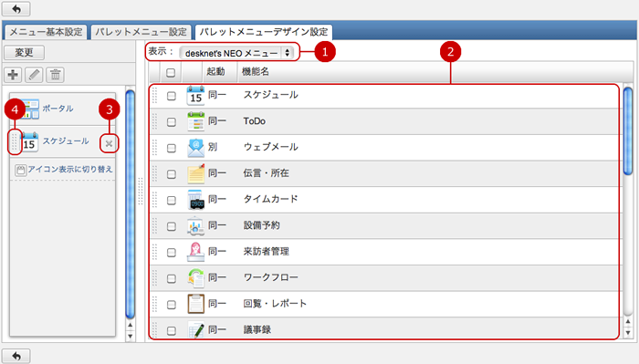Image resolution: width=639 pixels, height=364 pixels.
Task: Click the 別 launch value for ウェブメール
Action: [213, 147]
